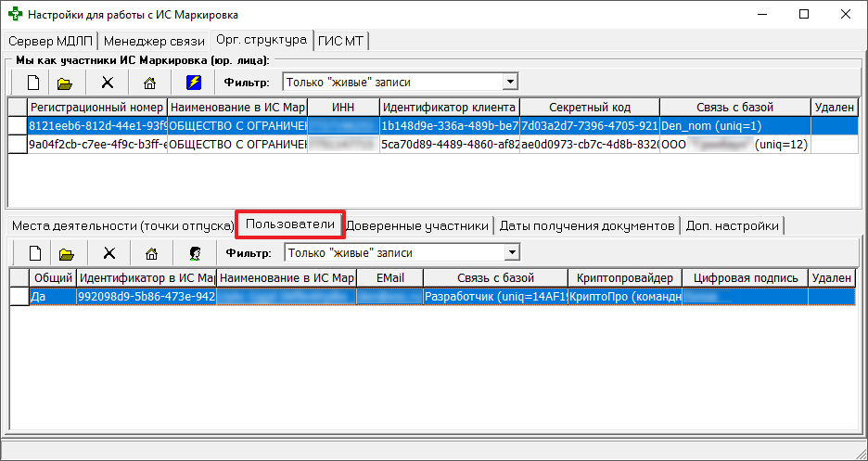Click the new record icon in the legal entities toolbar

32,83
